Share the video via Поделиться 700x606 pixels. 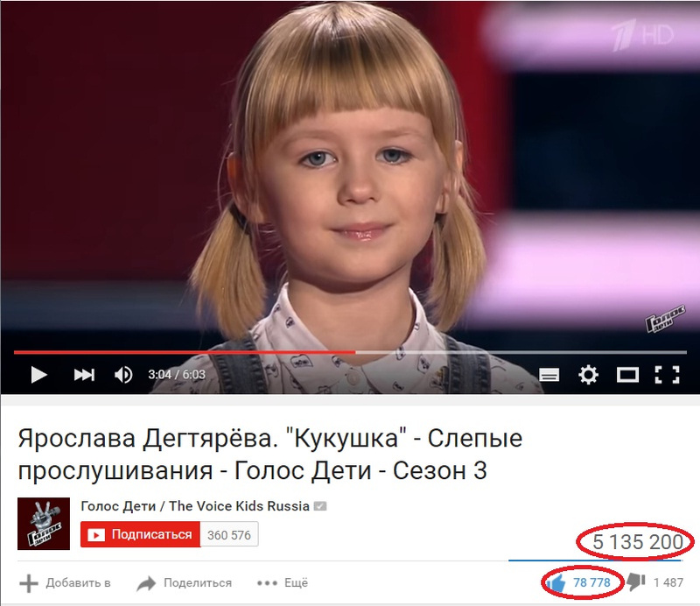pyautogui.click(x=185, y=583)
